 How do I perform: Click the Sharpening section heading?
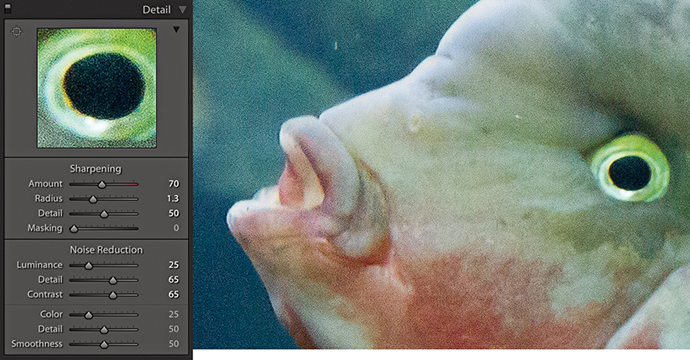(x=95, y=169)
